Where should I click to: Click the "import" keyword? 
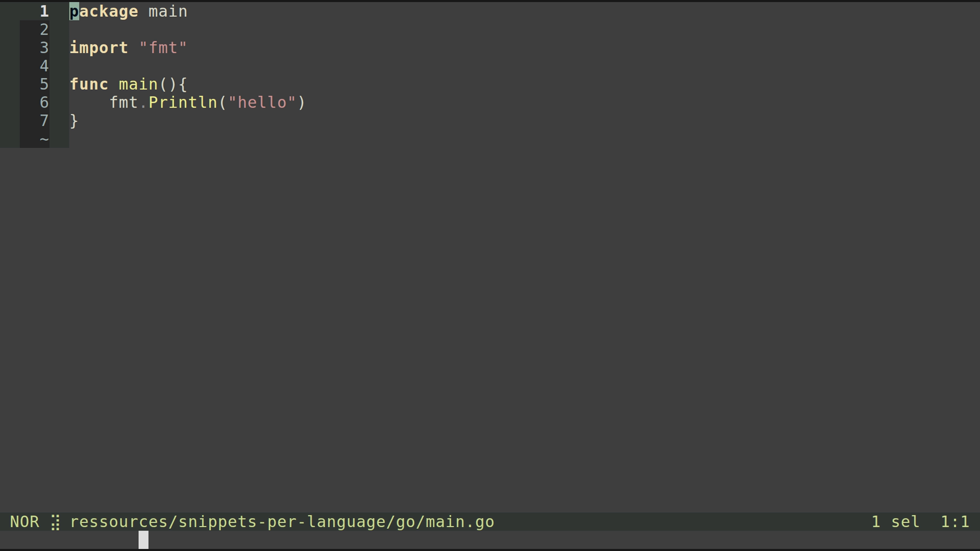click(99, 48)
